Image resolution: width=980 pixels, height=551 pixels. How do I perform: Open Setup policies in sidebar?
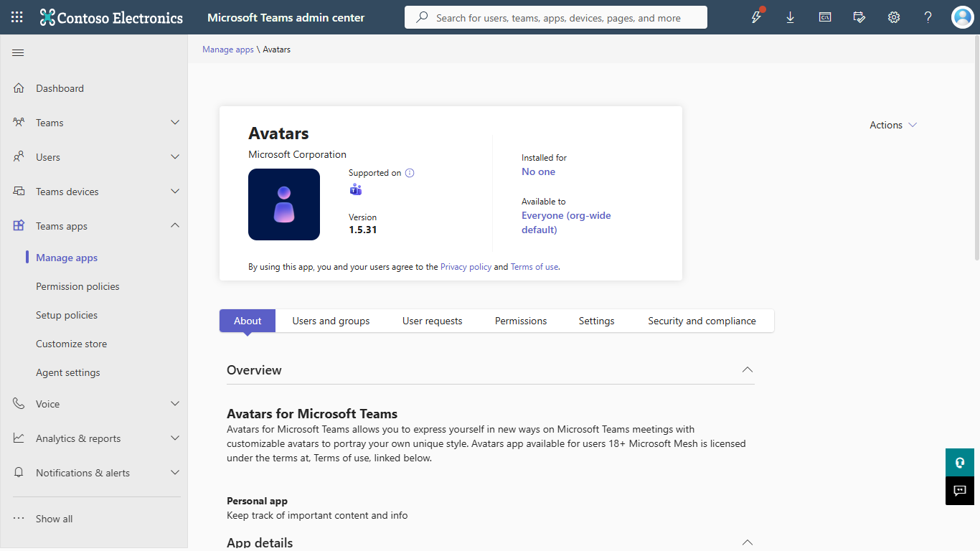[67, 315]
